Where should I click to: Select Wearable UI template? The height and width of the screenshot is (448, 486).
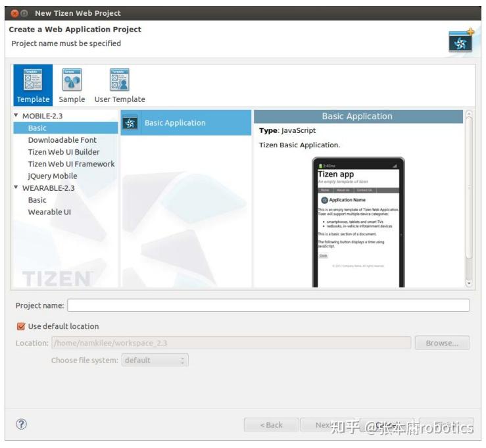coord(49,212)
